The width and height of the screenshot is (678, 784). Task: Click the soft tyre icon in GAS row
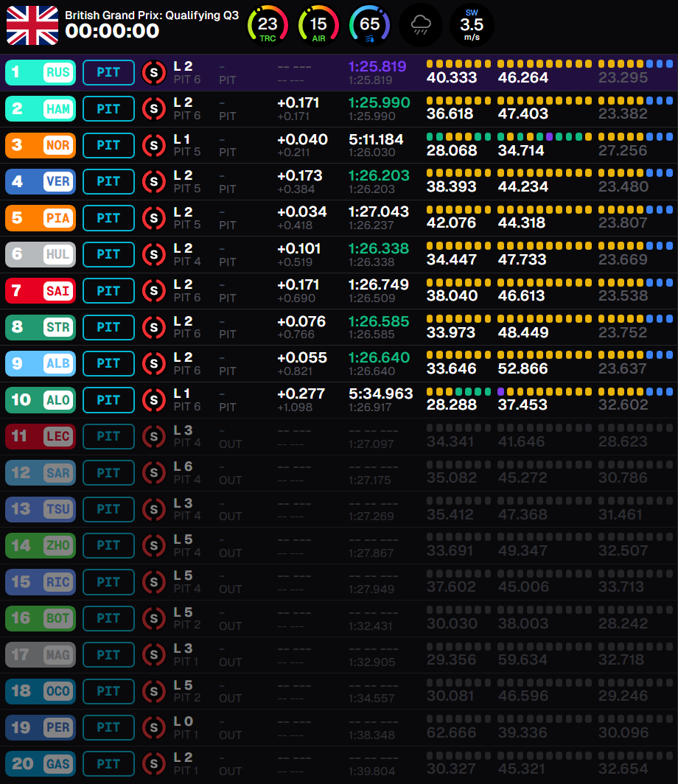coord(153,764)
